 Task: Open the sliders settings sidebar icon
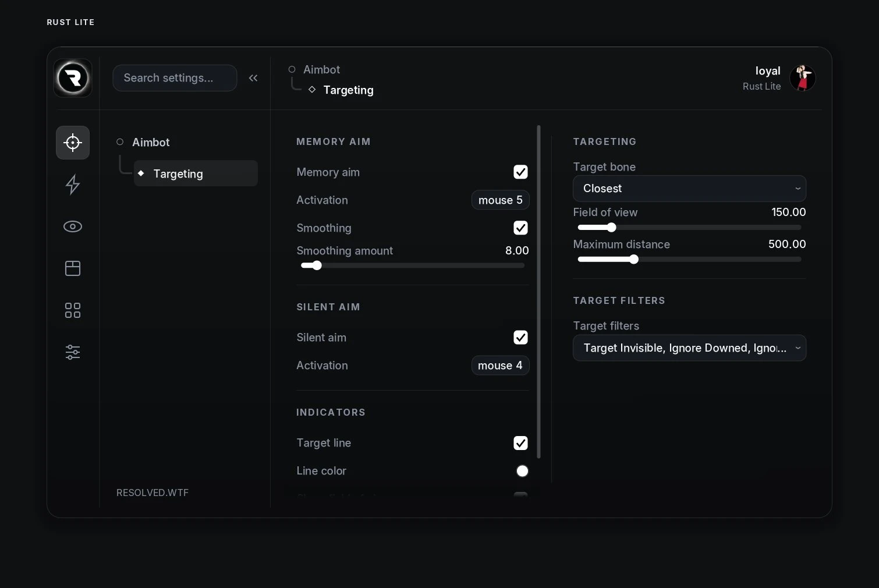(73, 352)
